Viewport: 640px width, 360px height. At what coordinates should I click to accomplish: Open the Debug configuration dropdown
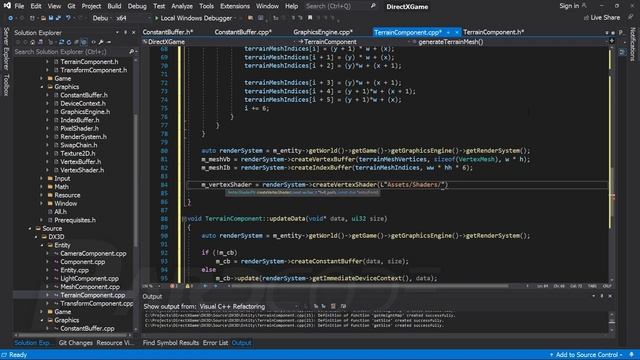(x=102, y=18)
